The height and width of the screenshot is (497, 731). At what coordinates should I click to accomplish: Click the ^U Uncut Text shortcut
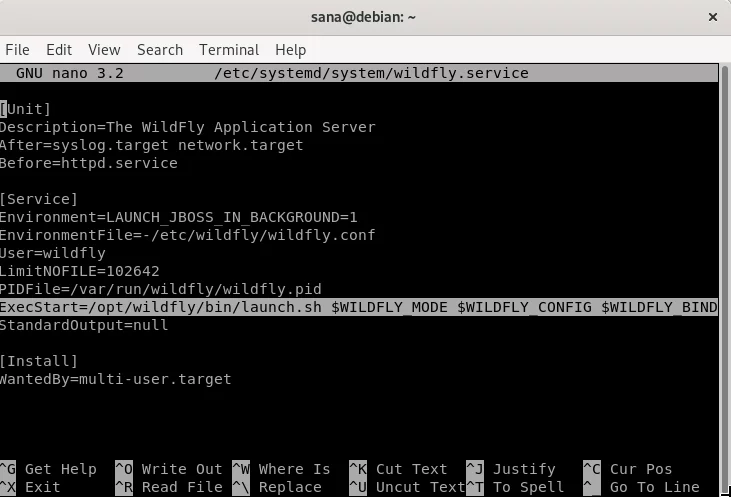click(407, 487)
